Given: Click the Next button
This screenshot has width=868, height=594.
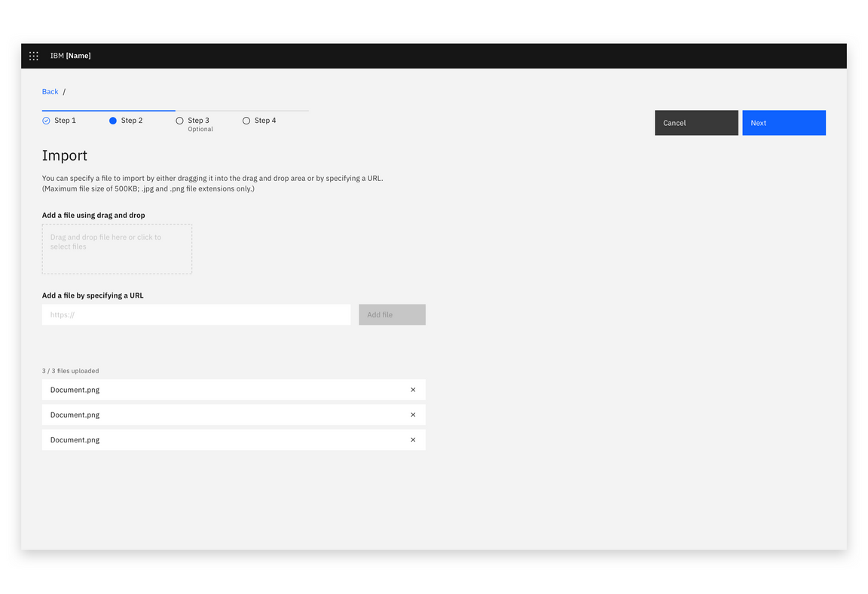Looking at the screenshot, I should point(784,122).
